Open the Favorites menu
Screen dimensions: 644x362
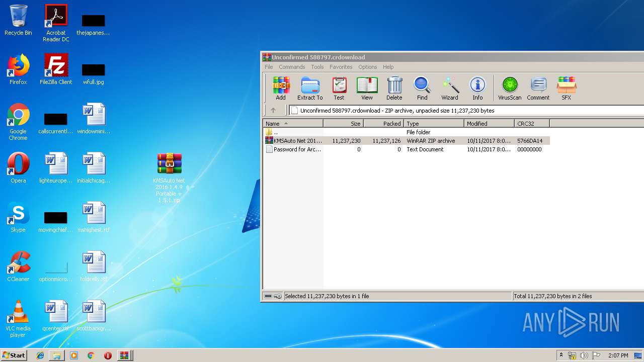click(x=341, y=67)
